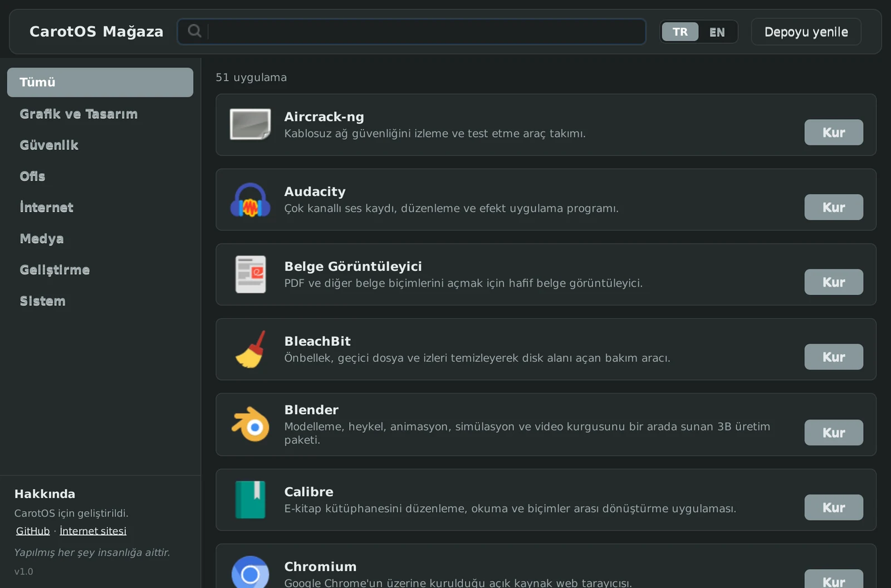Click the Chromium title text
The width and height of the screenshot is (891, 588).
click(320, 566)
